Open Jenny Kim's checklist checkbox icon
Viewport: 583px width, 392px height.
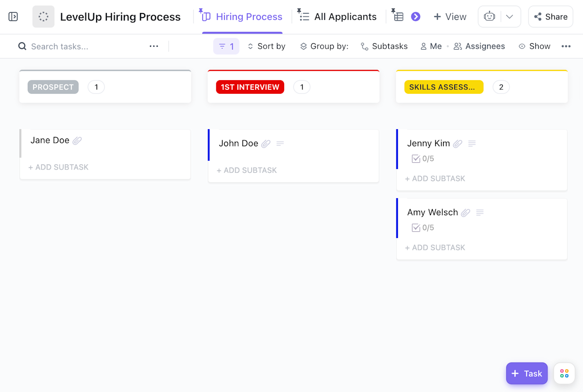pos(416,159)
